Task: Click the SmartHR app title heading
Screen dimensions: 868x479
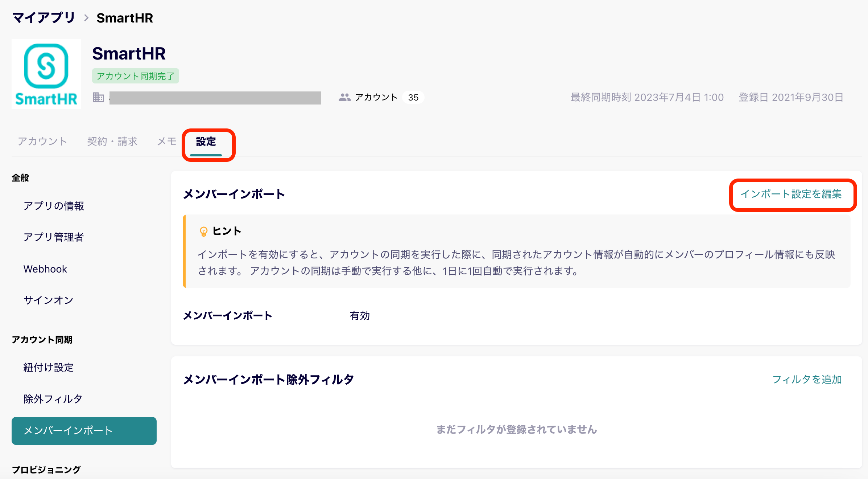Action: (129, 53)
